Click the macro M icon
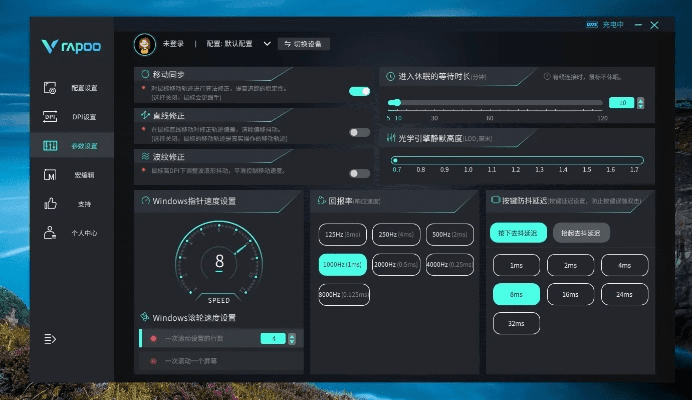The height and width of the screenshot is (400, 692). 50,175
